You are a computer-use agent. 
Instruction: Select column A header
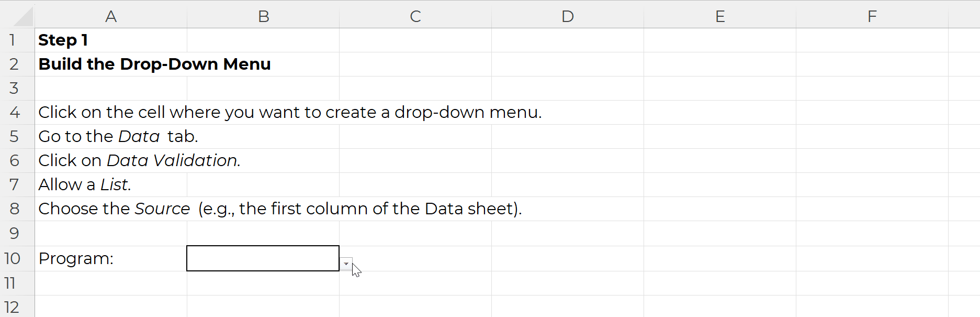click(x=111, y=16)
